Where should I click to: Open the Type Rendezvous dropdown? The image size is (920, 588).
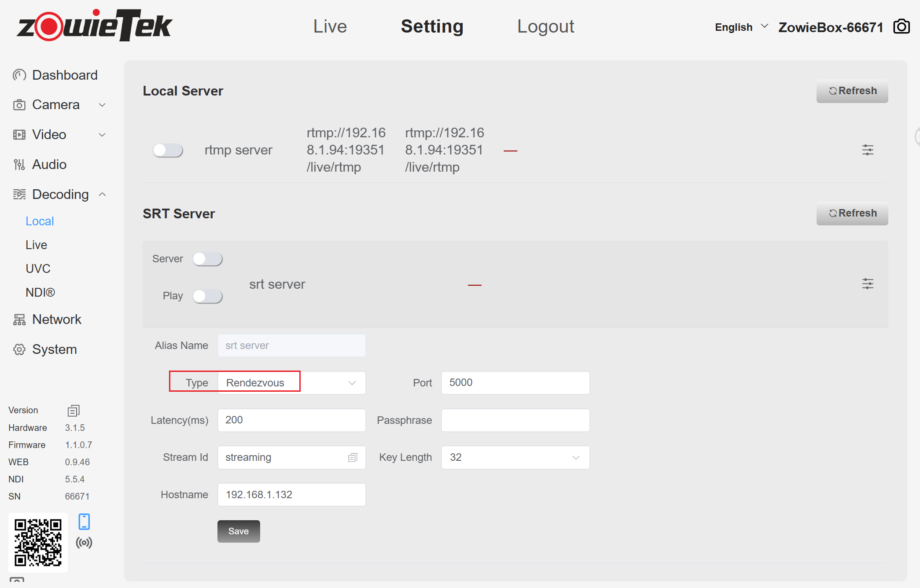point(291,383)
